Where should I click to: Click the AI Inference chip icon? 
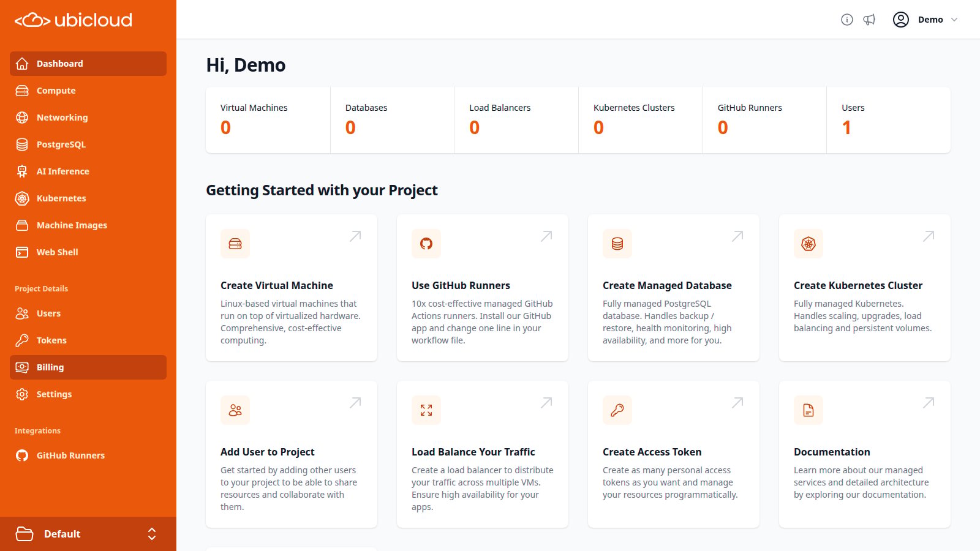tap(22, 171)
